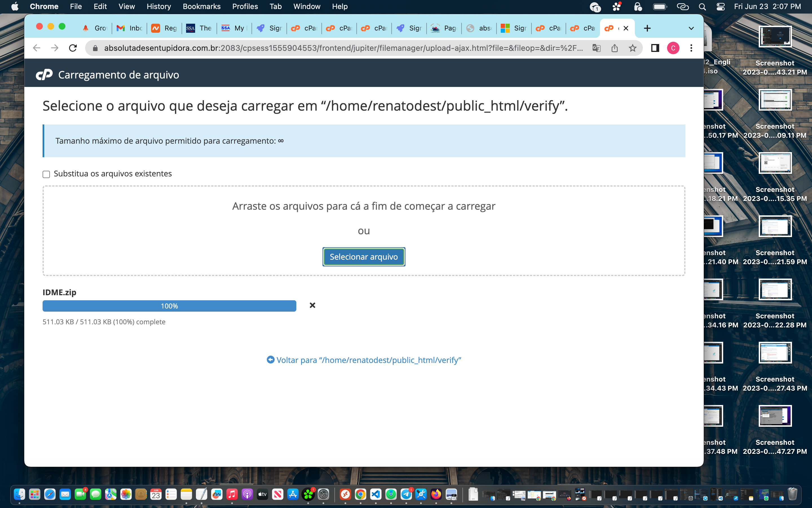Open Trash in the dock
The width and height of the screenshot is (812, 508).
[x=792, y=494]
